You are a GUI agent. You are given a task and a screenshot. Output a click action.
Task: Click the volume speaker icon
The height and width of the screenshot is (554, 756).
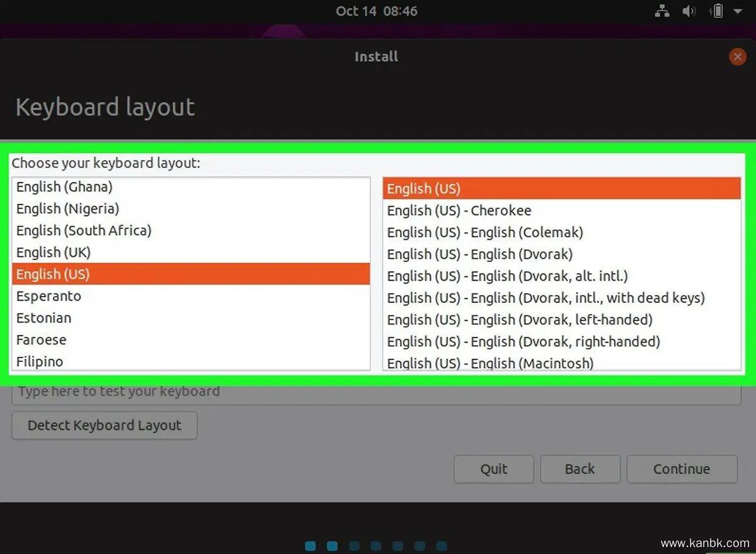(690, 11)
